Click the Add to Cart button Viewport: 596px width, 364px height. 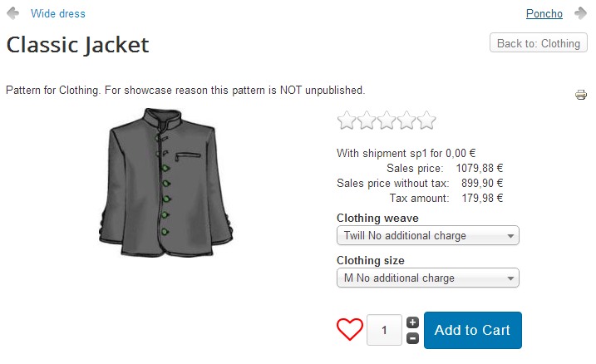click(472, 330)
